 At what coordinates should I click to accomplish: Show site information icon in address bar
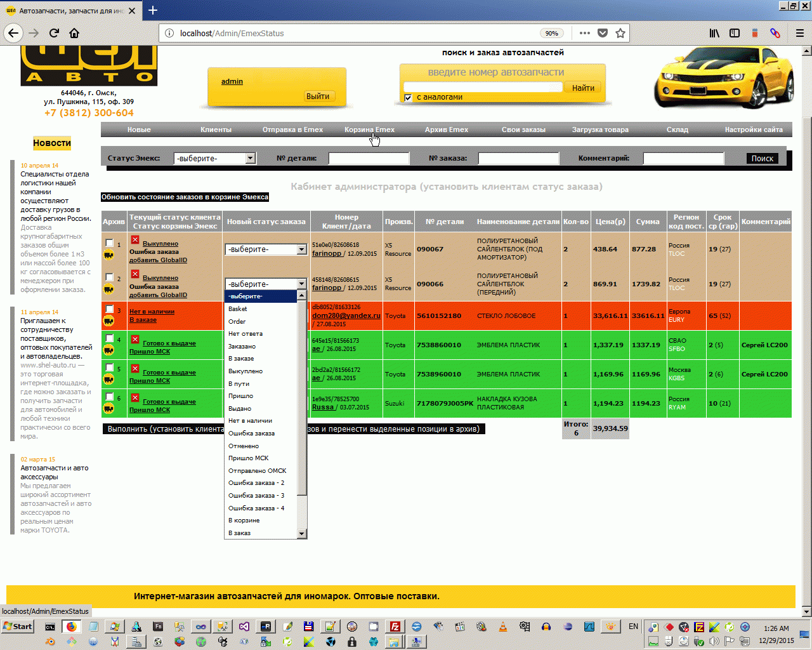pos(169,33)
